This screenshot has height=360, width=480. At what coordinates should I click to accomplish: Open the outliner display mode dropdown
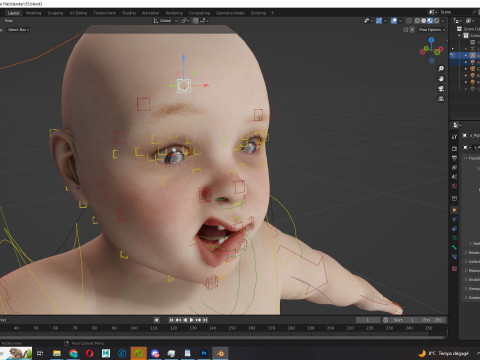click(470, 21)
